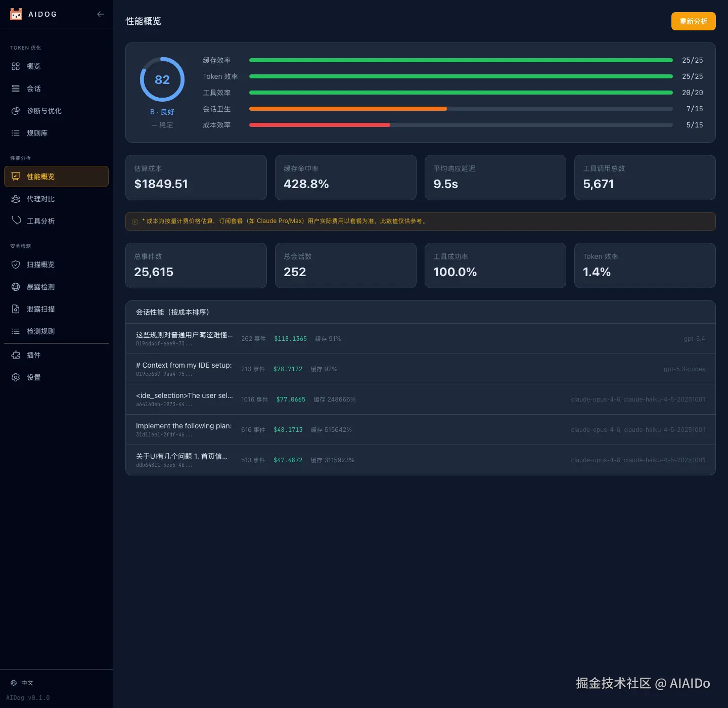Image resolution: width=728 pixels, height=708 pixels.
Task: Open the 会话 sessions panel icon
Action: pos(15,88)
